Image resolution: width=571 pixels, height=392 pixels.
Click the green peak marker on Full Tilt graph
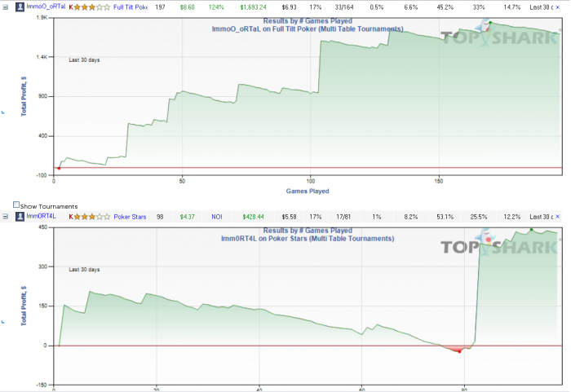pyautogui.click(x=490, y=23)
